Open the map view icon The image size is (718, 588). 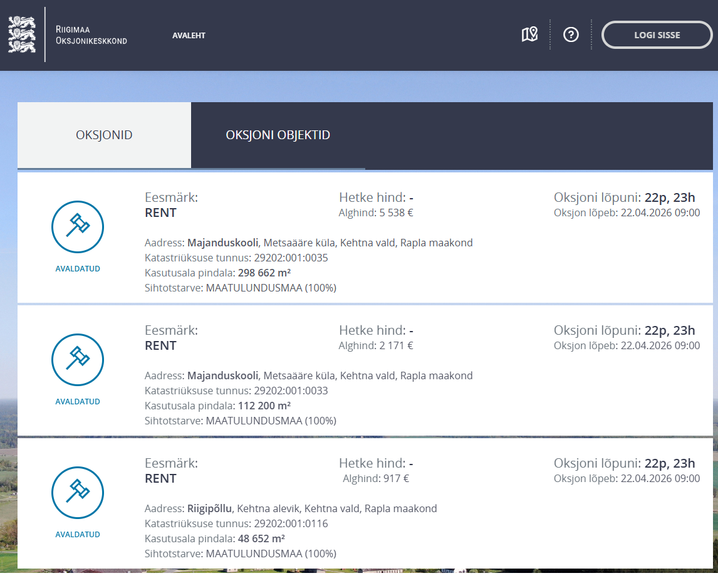[529, 34]
